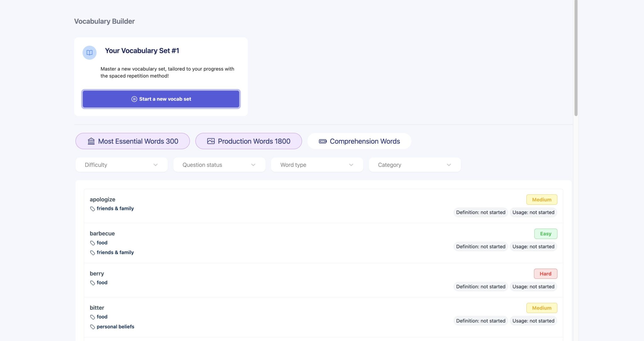Open the Question status dropdown
The width and height of the screenshot is (644, 341).
click(219, 165)
